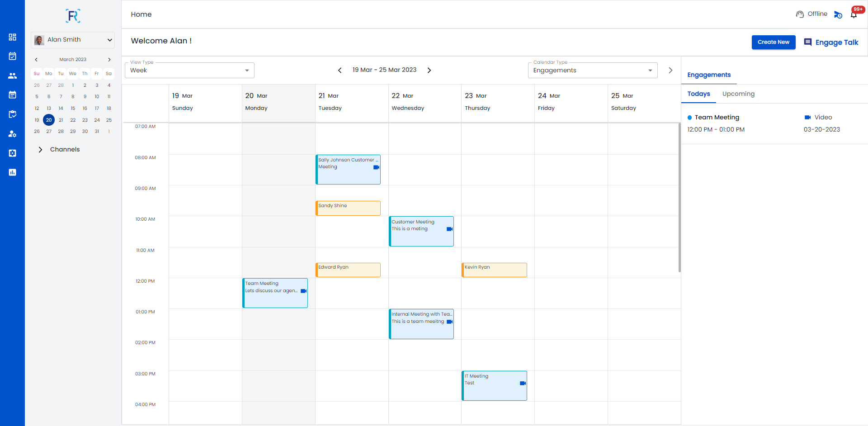Viewport: 868px width, 426px height.
Task: Switch to the Upcoming tab in Engagements
Action: pos(738,94)
